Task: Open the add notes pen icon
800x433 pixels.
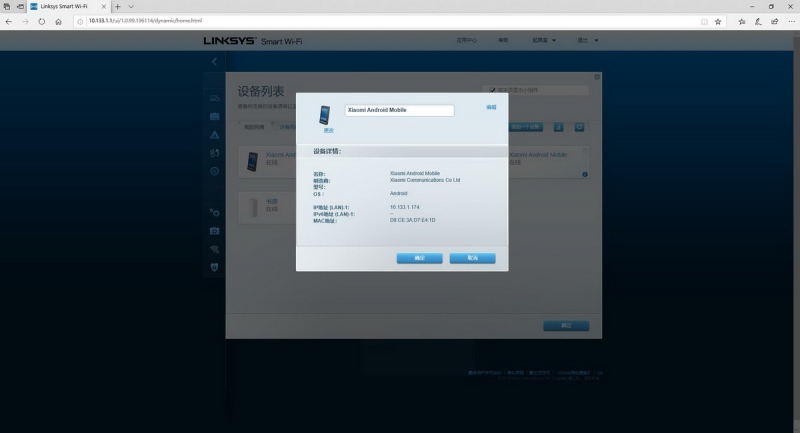Action: pyautogui.click(x=758, y=21)
